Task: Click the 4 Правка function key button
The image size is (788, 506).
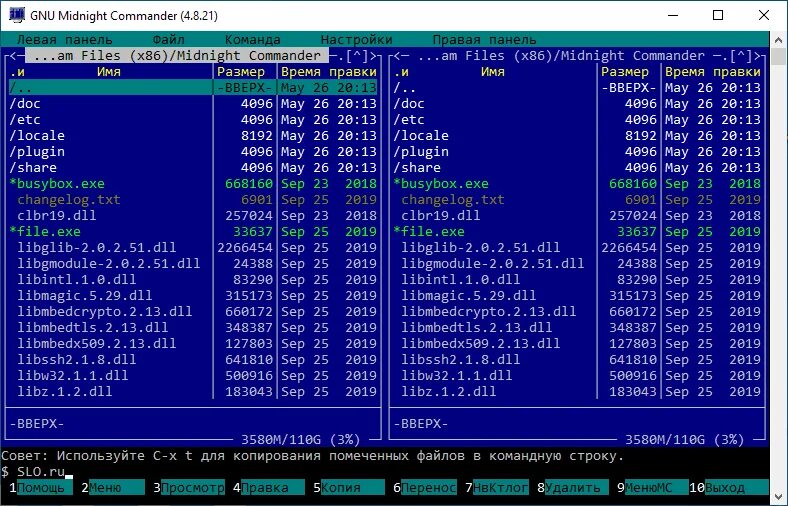Action: coord(269,487)
